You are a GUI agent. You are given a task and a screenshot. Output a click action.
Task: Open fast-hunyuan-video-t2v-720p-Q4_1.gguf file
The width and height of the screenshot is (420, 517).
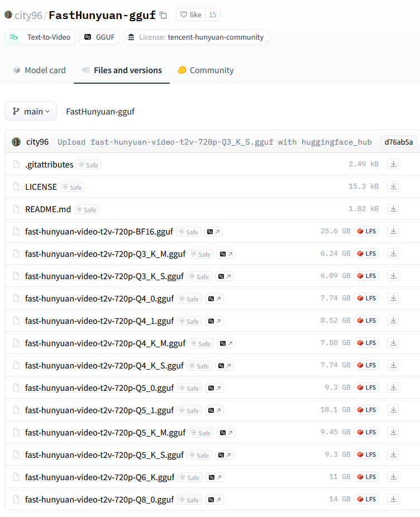99,321
